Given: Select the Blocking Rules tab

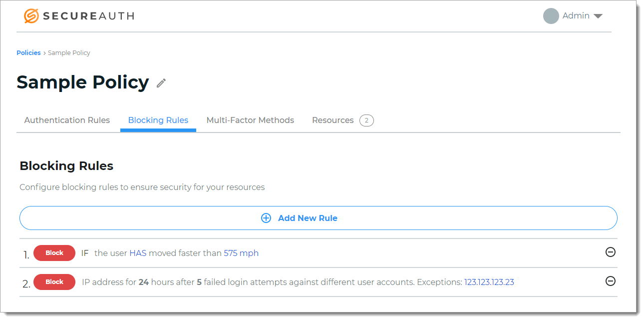Looking at the screenshot, I should click(x=158, y=120).
